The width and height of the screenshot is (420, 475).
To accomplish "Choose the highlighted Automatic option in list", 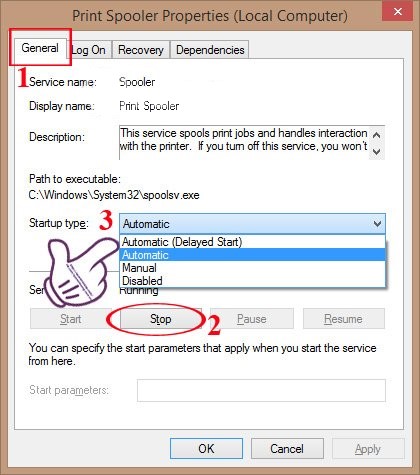I will tap(252, 255).
